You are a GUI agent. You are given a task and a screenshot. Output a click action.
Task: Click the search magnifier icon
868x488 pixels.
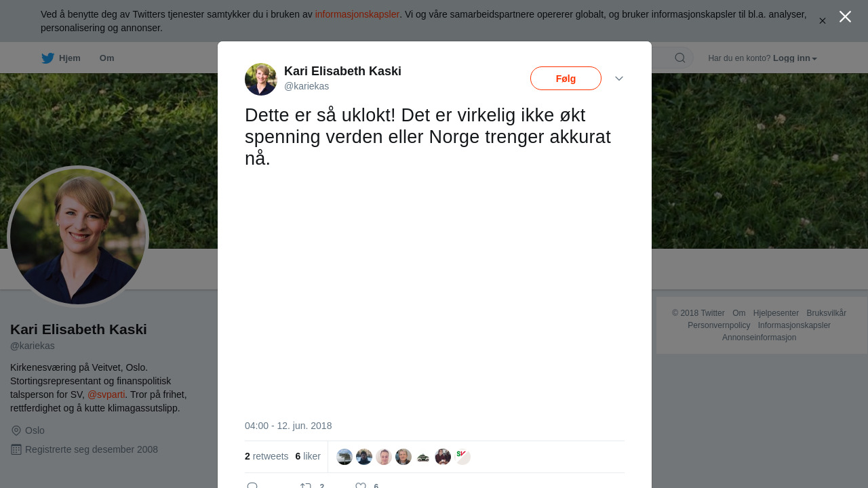click(679, 58)
